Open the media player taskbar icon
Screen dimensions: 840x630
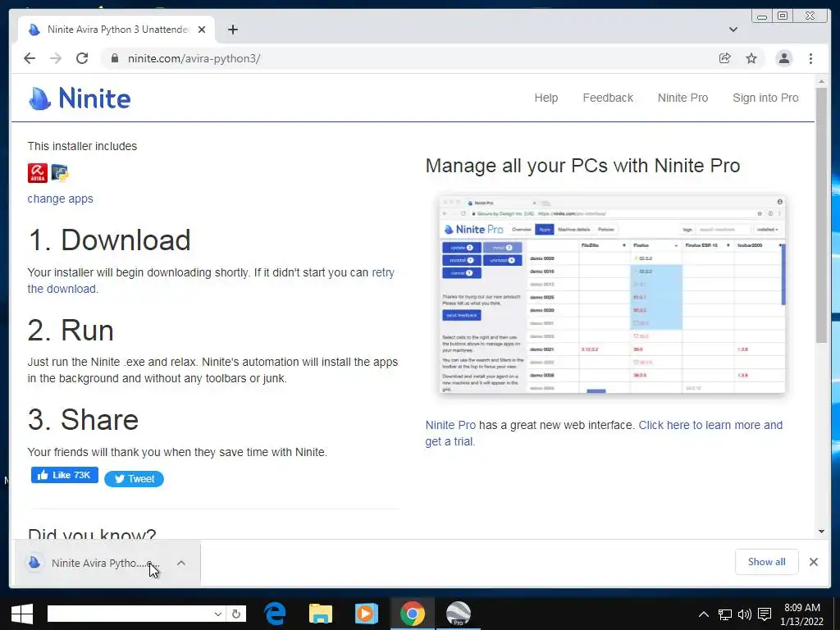point(367,614)
